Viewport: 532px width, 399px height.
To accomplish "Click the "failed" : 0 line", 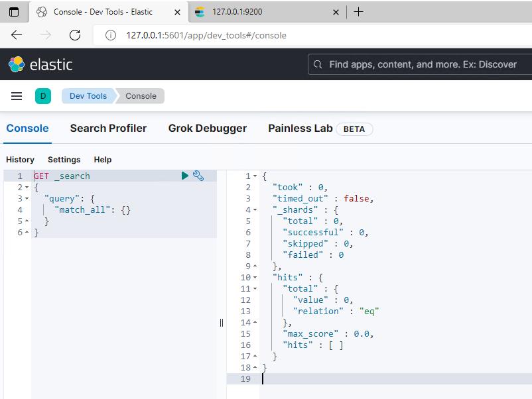I will 313,255.
